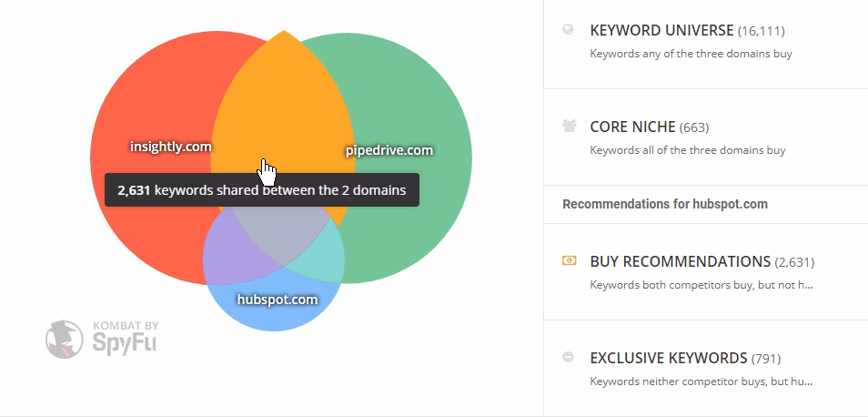Click the globe icon beside Keyword Universe
The image size is (868, 417).
pyautogui.click(x=569, y=29)
